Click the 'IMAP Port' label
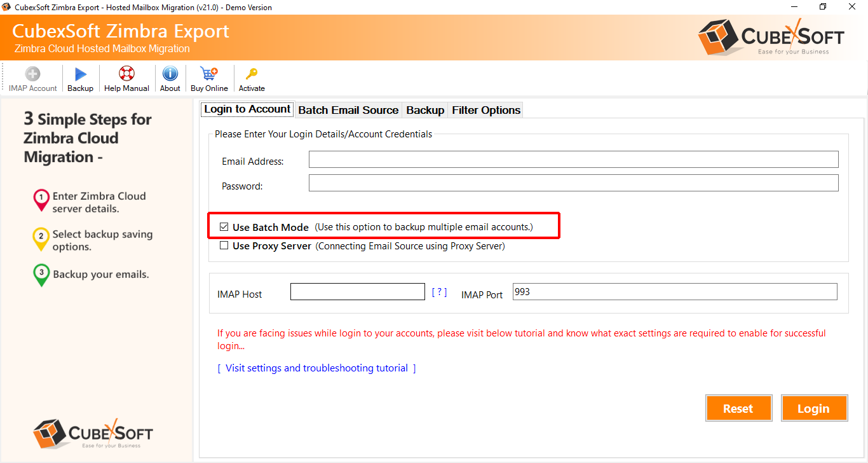 click(482, 294)
